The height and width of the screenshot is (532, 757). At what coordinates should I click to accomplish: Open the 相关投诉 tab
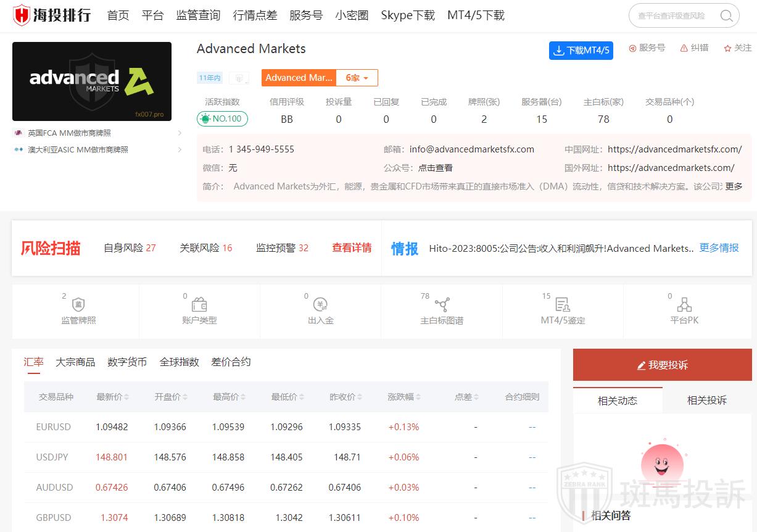point(706,401)
